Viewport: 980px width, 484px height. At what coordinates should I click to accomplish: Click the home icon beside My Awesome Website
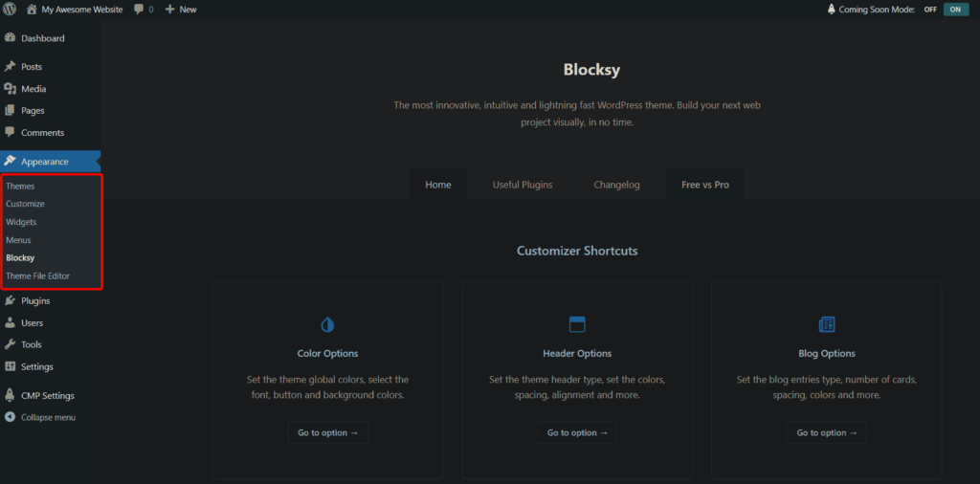[x=32, y=10]
